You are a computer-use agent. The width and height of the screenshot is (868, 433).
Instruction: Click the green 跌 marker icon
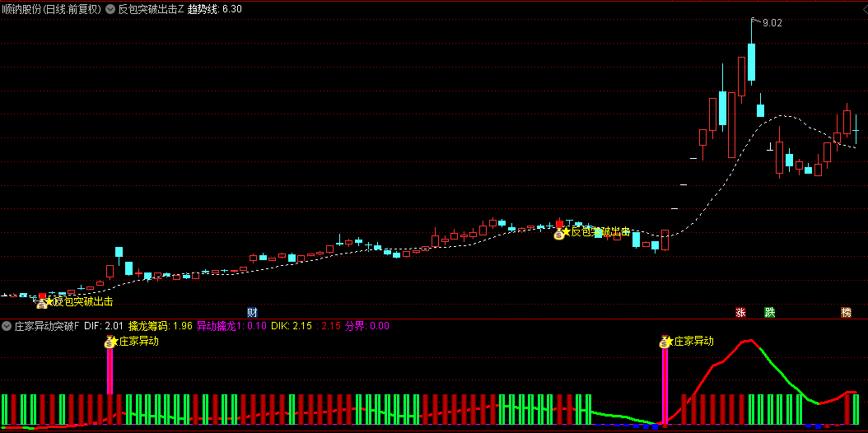[x=769, y=312]
